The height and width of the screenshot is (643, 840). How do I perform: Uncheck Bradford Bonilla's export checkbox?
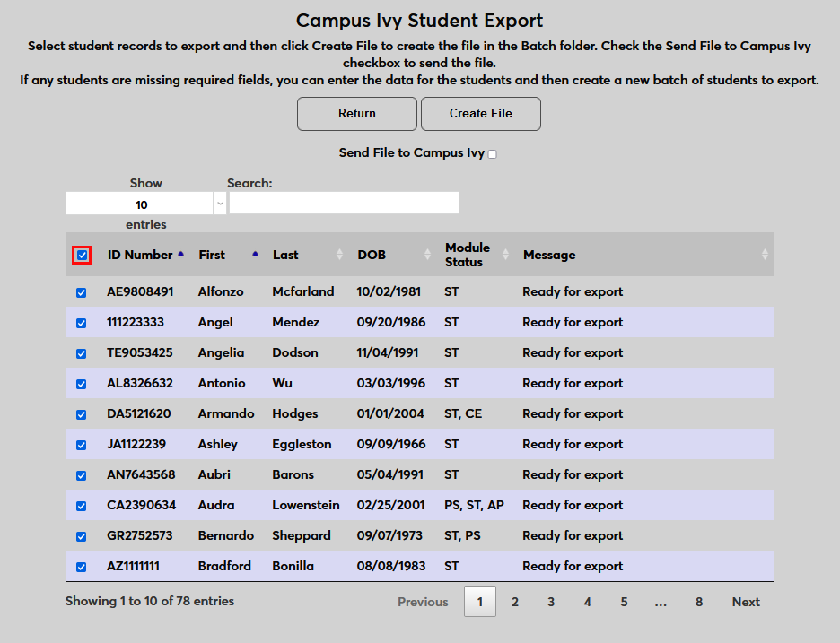click(82, 566)
